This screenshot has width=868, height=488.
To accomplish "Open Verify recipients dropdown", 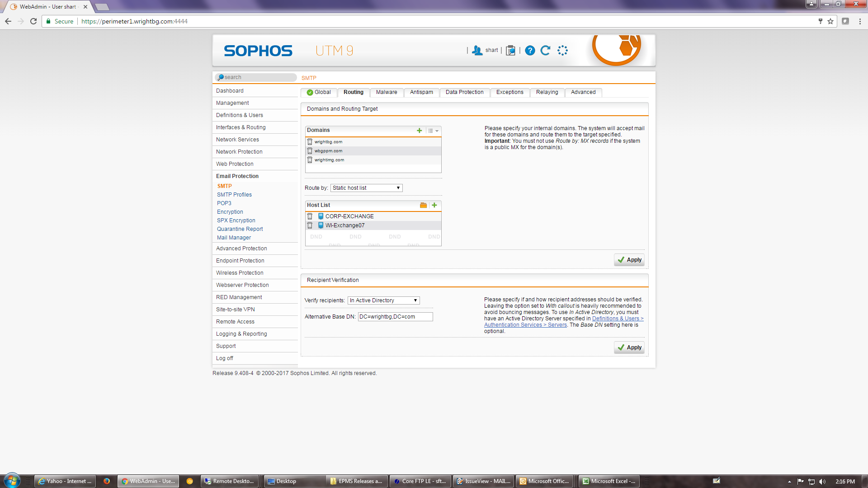I will [x=383, y=300].
